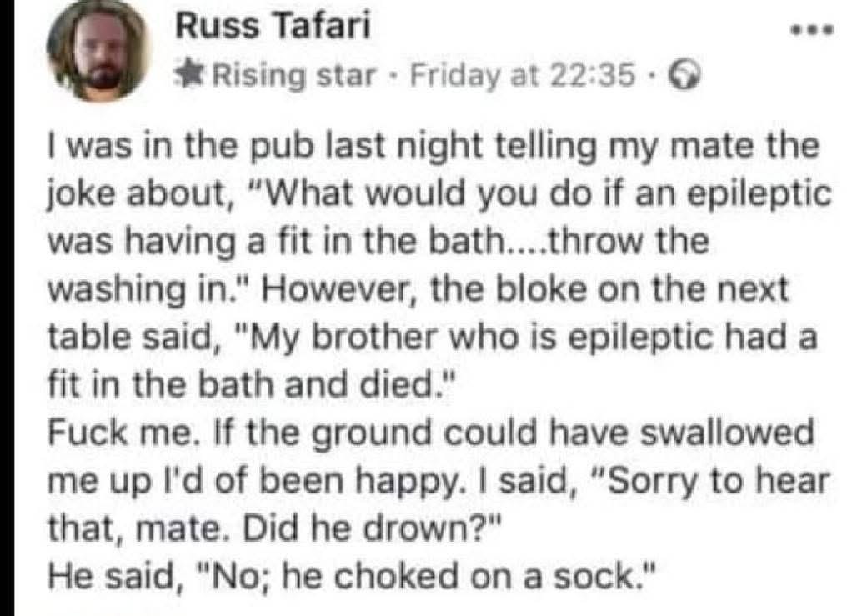Click the line starting "washing in."
Viewport: 847px width, 616px height.
pos(418,290)
